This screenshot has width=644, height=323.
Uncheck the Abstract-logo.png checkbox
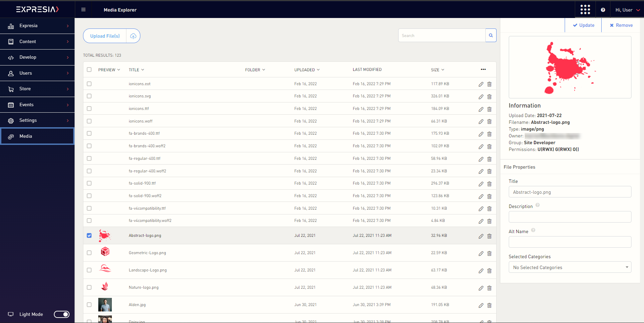pos(89,235)
